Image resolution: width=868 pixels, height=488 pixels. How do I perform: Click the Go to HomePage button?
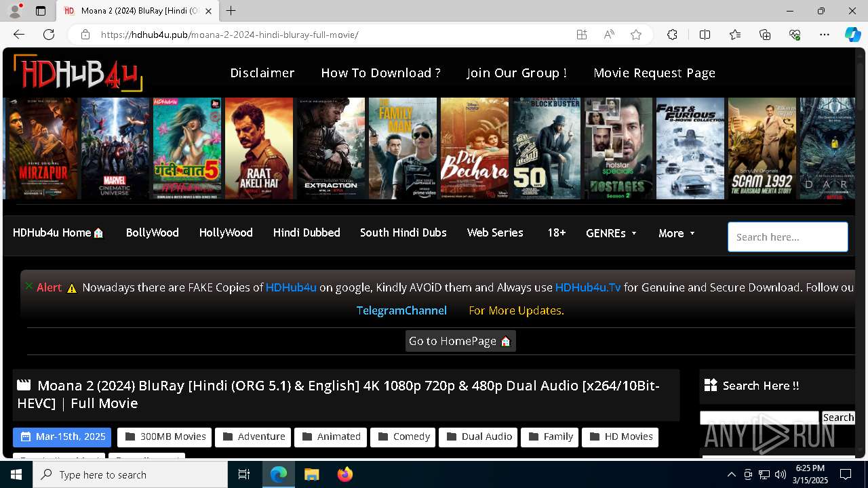(x=460, y=341)
